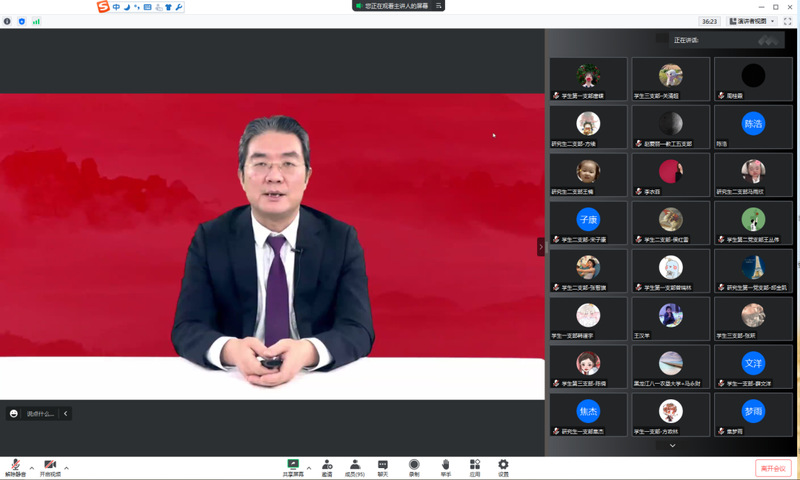The width and height of the screenshot is (800, 480).
Task: Open the Apps icon in toolbar
Action: [475, 466]
